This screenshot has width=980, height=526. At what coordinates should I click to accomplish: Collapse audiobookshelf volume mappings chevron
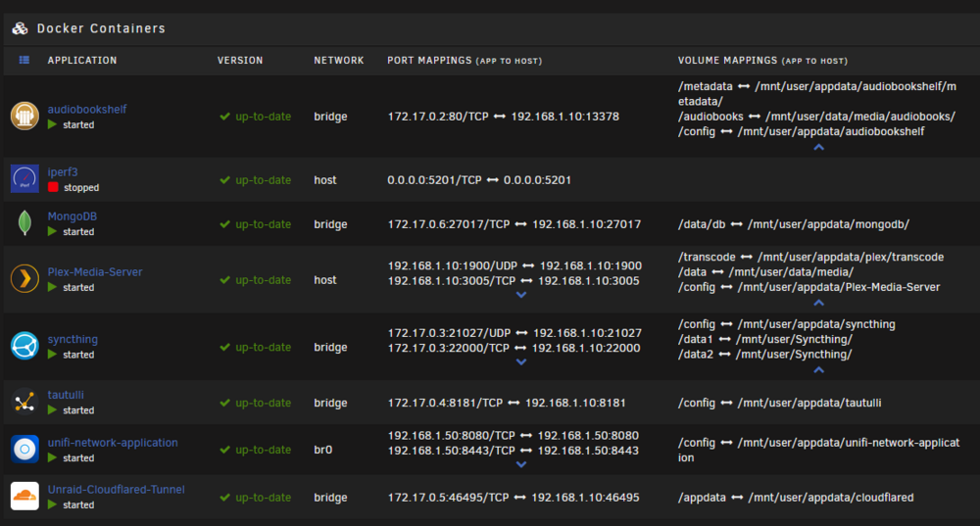click(x=818, y=148)
